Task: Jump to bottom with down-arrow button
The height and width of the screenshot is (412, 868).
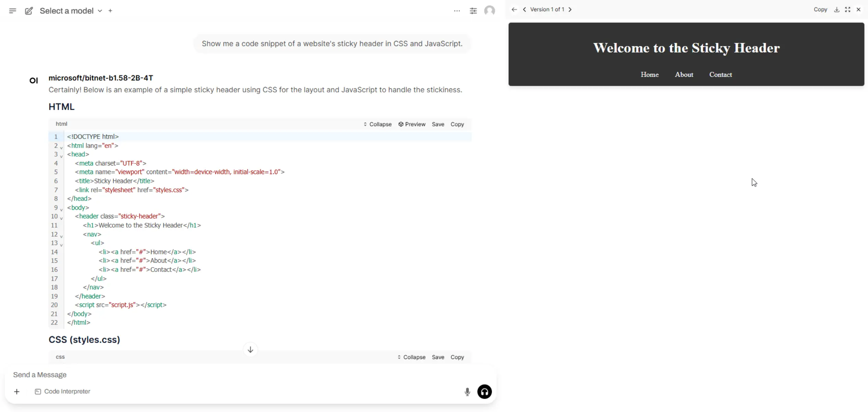Action: [250, 350]
